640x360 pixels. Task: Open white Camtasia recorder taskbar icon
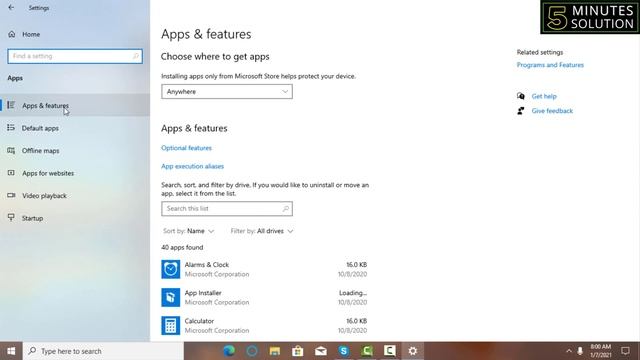point(389,351)
